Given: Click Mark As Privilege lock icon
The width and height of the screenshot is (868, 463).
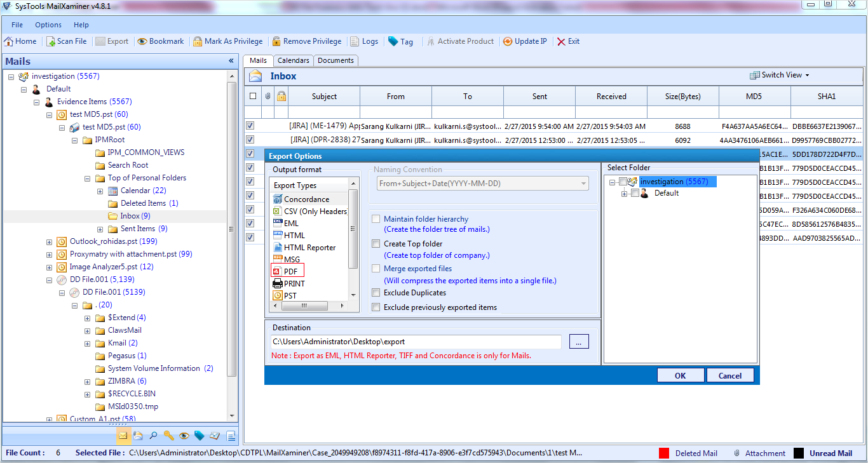Looking at the screenshot, I should (198, 41).
